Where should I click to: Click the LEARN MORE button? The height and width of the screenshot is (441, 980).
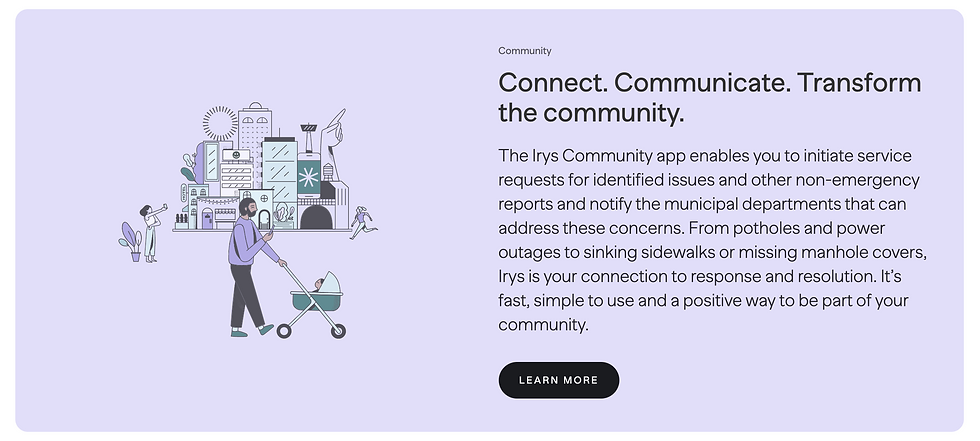pos(558,380)
